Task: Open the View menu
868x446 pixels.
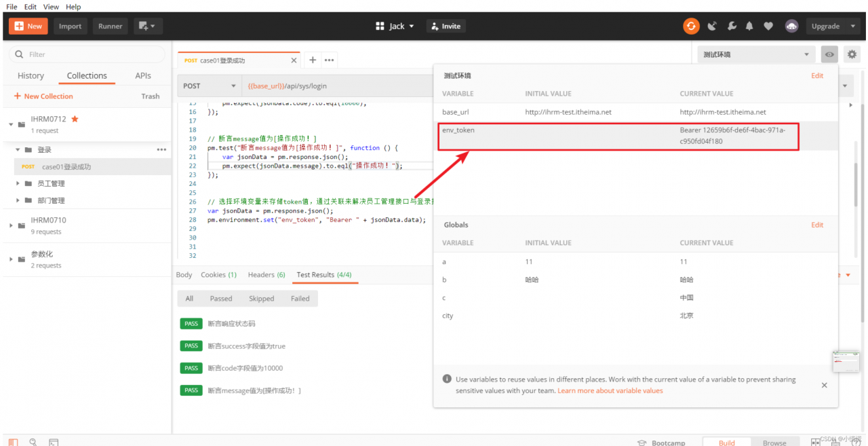Action: click(x=51, y=7)
